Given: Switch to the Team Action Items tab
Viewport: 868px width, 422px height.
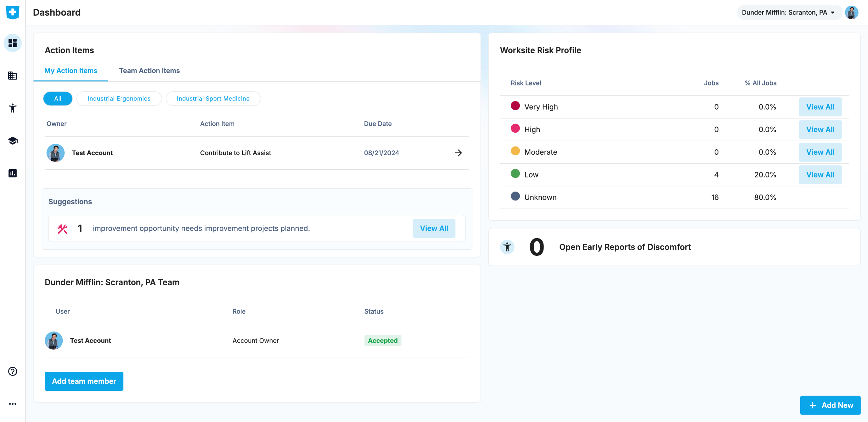Looking at the screenshot, I should 149,71.
